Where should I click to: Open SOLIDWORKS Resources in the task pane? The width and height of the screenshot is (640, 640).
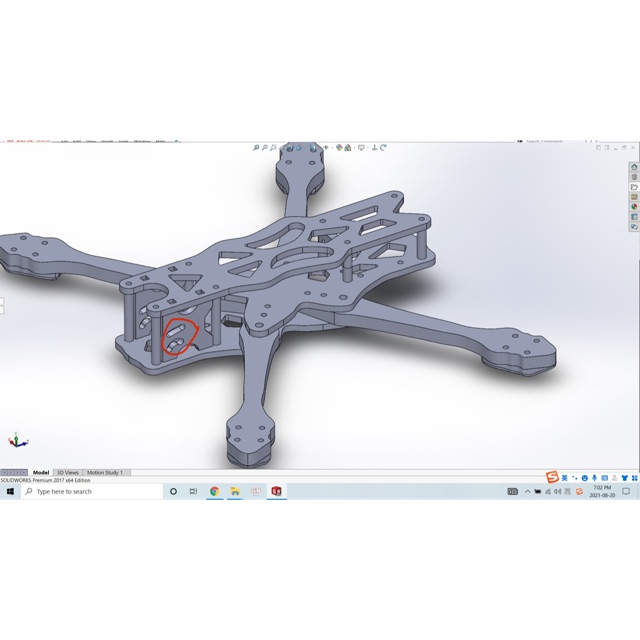click(x=634, y=166)
